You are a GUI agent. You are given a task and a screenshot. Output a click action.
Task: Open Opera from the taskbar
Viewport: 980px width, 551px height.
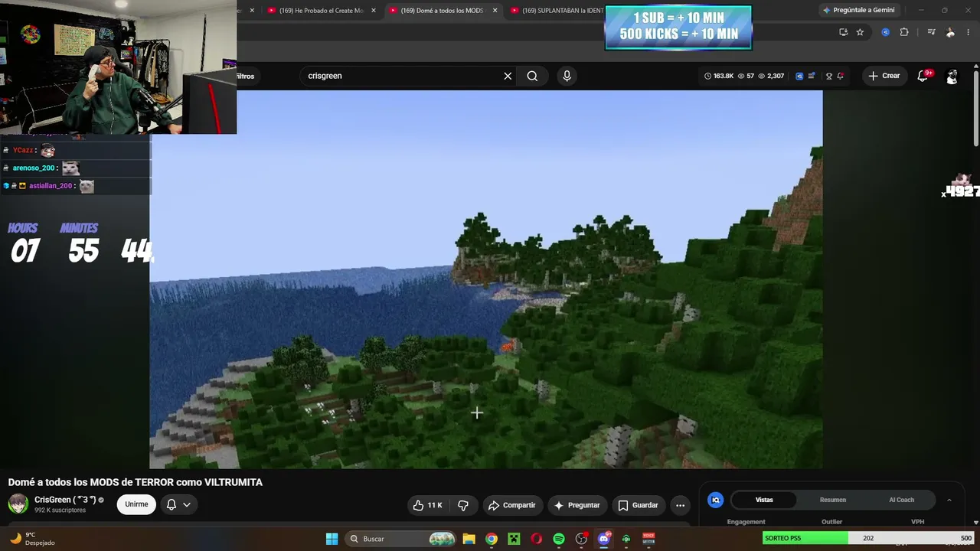(x=536, y=539)
